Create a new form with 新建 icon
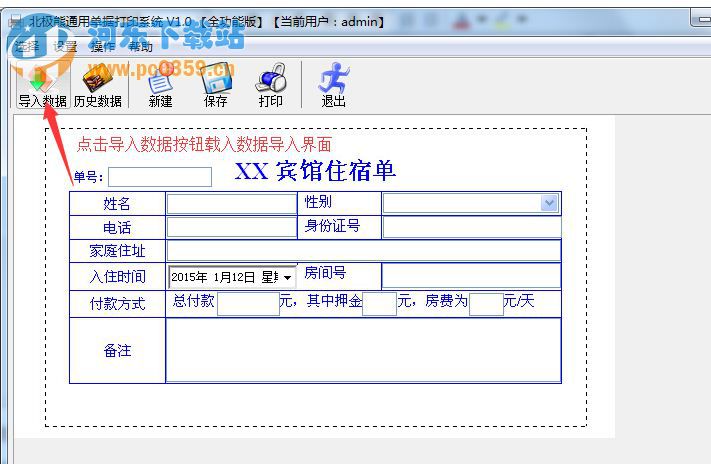Image resolution: width=711 pixels, height=464 pixels. pos(161,85)
